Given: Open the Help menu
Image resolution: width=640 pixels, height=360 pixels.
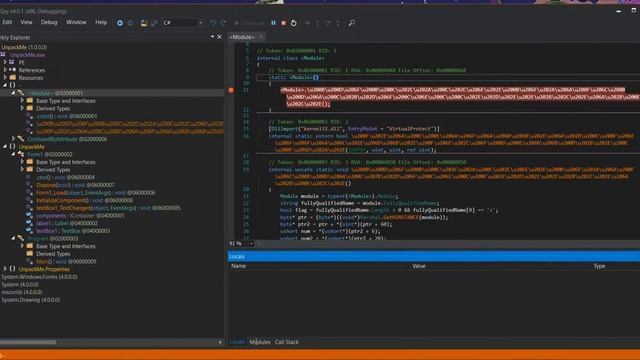Looking at the screenshot, I should [101, 22].
